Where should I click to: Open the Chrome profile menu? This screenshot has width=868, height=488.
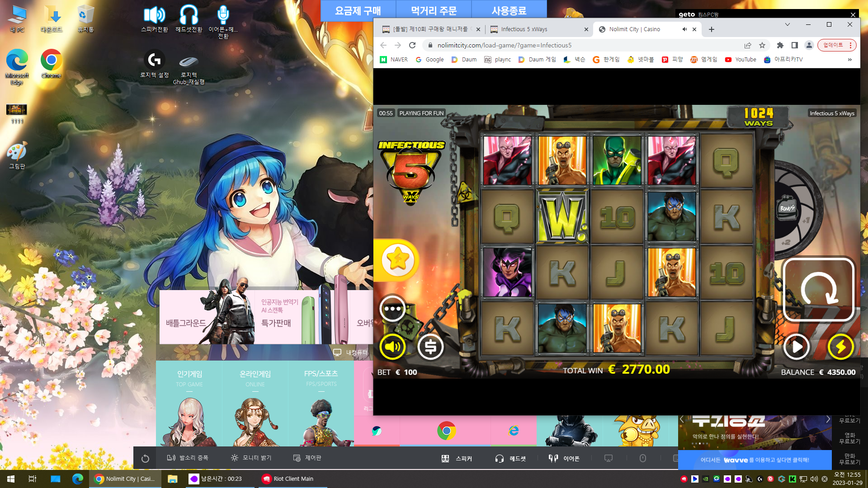(x=809, y=45)
